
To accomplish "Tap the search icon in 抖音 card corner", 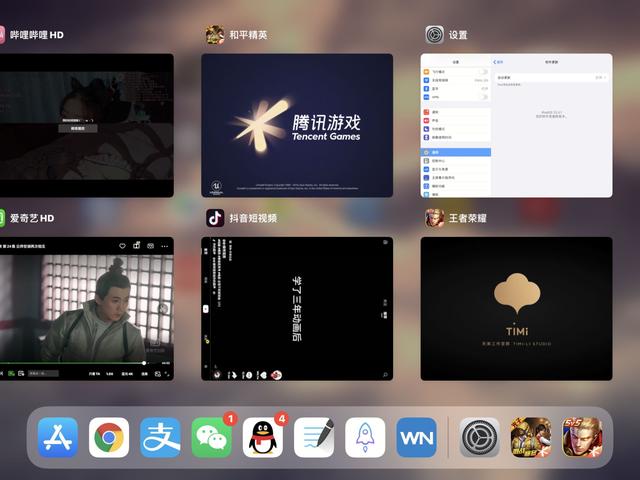I will tap(385, 375).
